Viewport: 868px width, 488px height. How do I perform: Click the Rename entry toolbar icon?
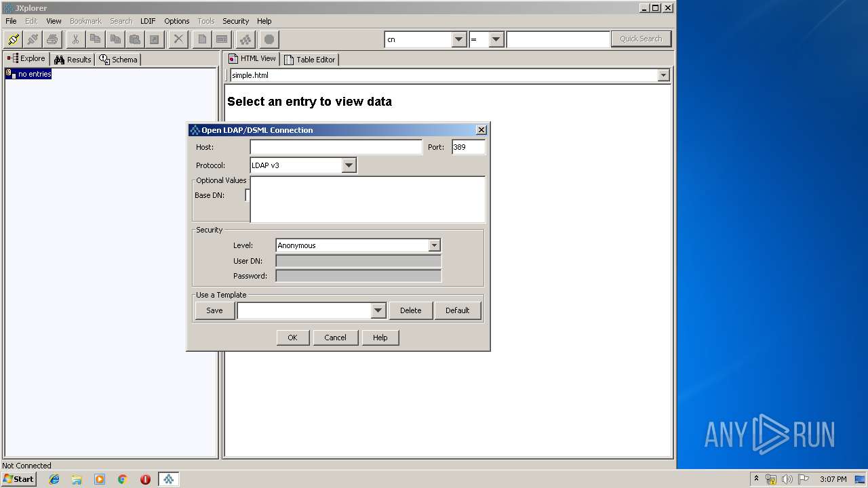point(221,39)
